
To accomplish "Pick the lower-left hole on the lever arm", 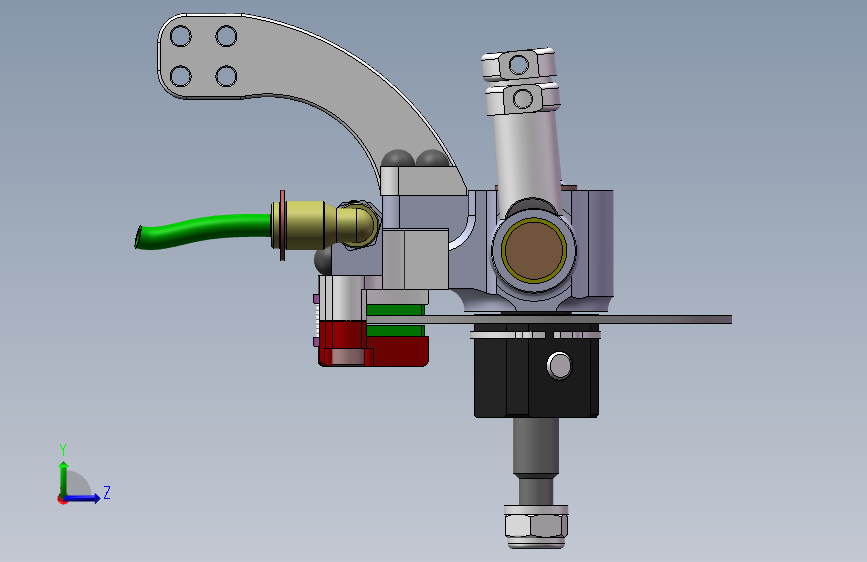I will pos(181,76).
